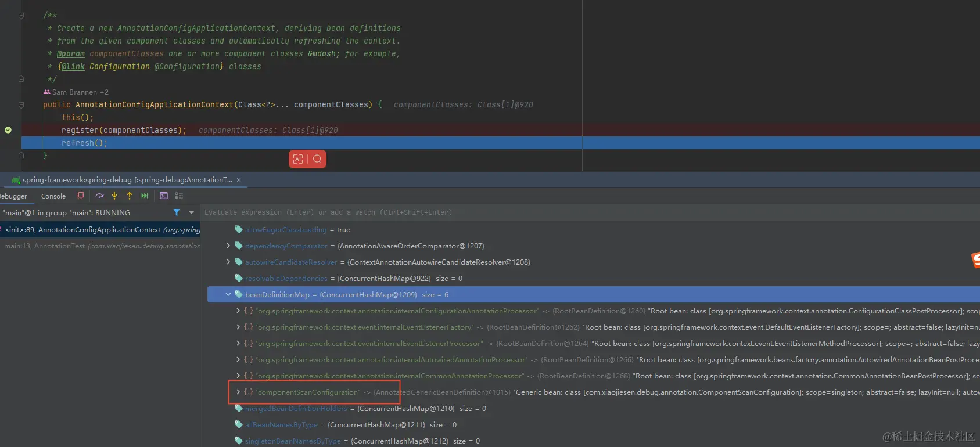
Task: Click the search icon in red popup
Action: coord(317,159)
